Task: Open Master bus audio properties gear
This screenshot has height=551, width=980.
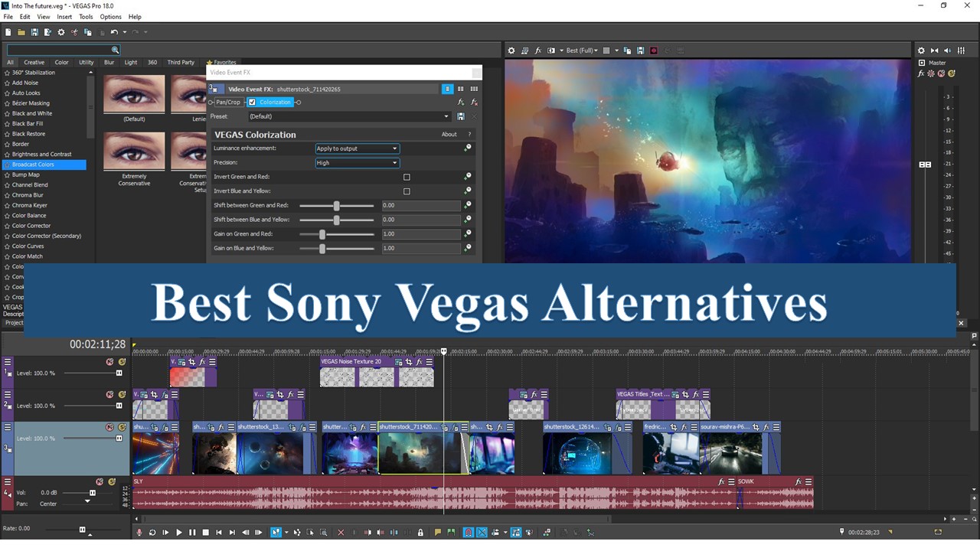Action: [921, 51]
